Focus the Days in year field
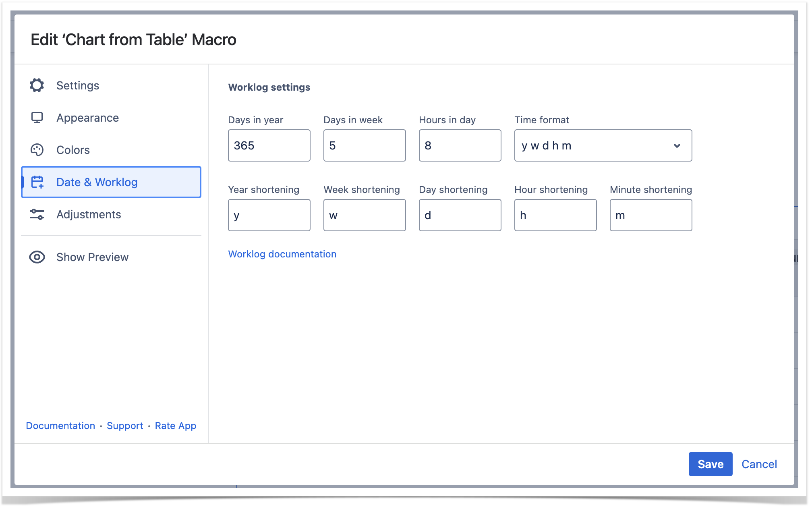Image resolution: width=812 pixels, height=508 pixels. point(269,145)
